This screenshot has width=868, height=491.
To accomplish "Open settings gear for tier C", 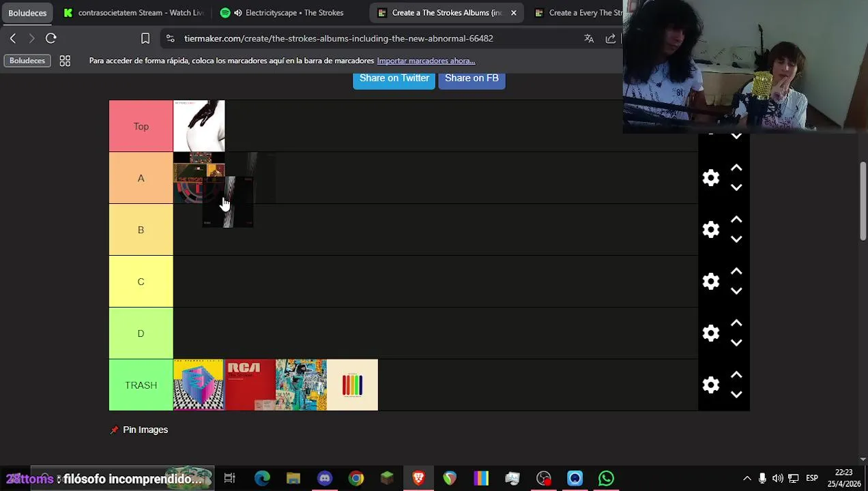I will 711,282.
